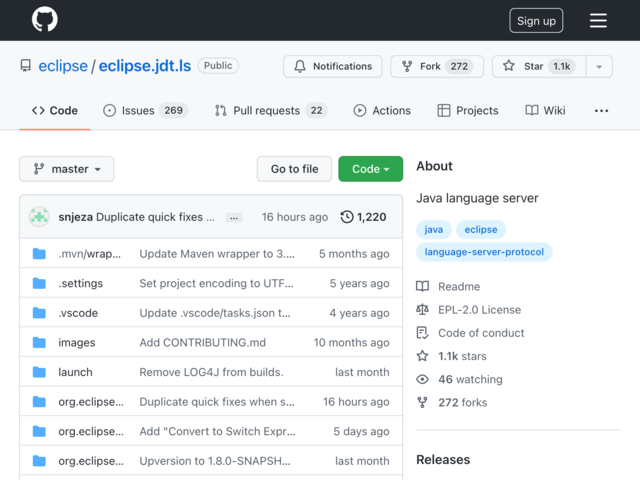Open the snjeza author link
The image size is (640, 480).
(76, 217)
